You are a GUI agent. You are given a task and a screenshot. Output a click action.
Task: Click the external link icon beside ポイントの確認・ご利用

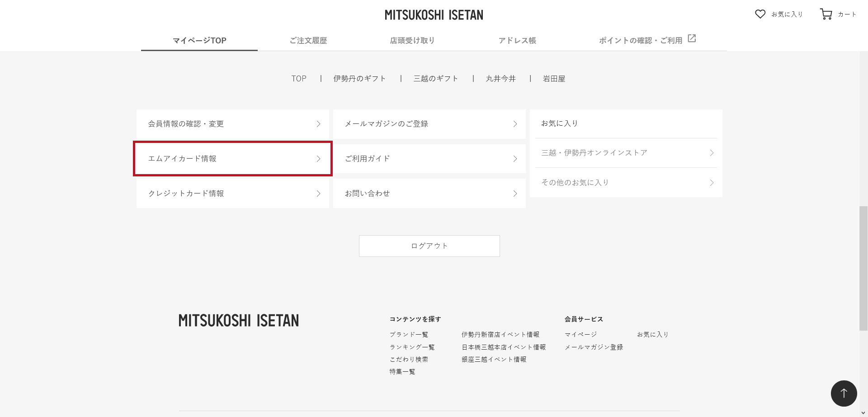(692, 38)
